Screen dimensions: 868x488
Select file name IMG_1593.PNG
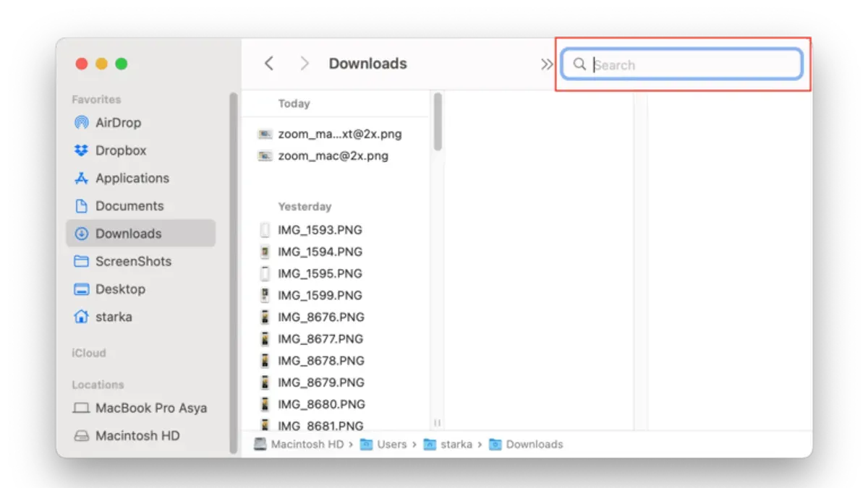320,230
